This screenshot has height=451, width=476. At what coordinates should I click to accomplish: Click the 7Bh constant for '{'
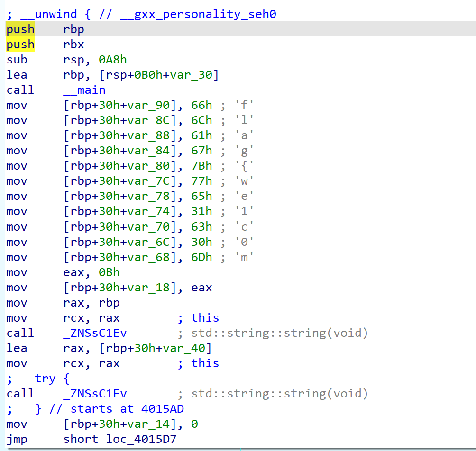point(201,166)
